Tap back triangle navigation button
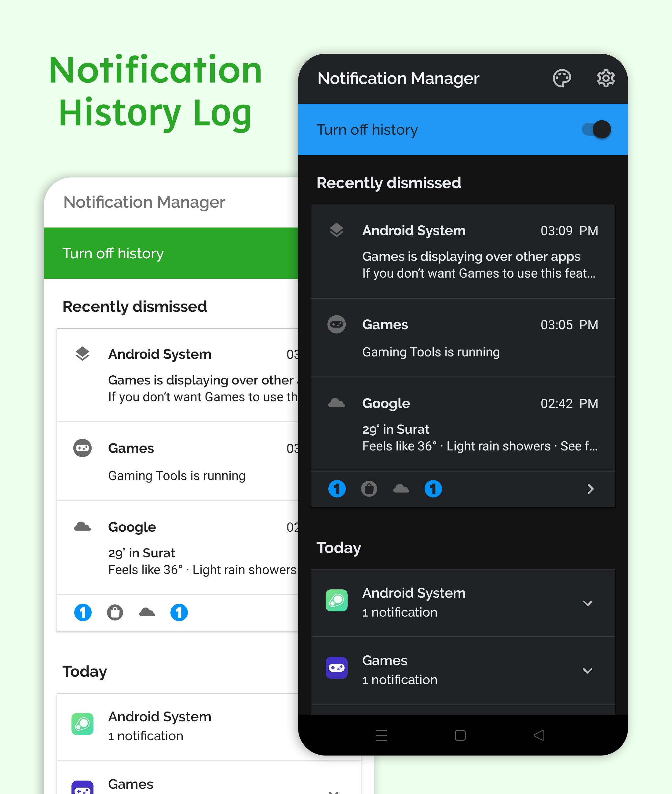This screenshot has width=672, height=794. [539, 735]
